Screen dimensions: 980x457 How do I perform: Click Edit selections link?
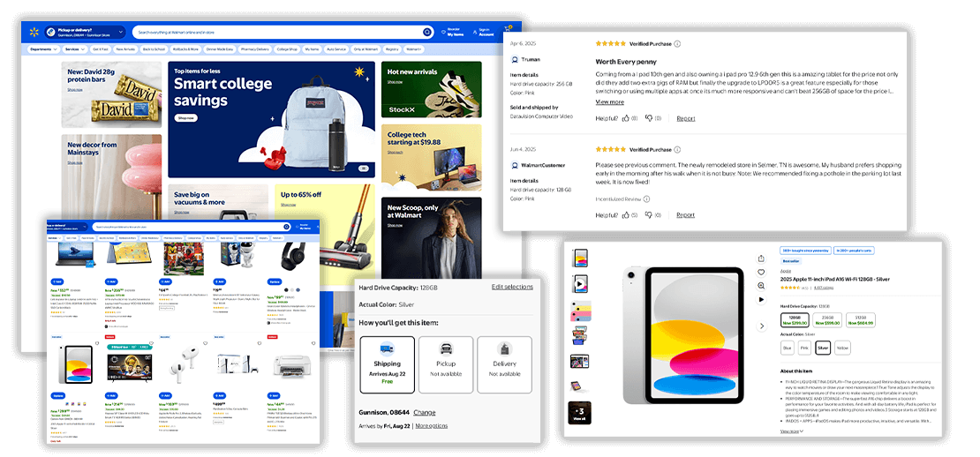coord(512,287)
